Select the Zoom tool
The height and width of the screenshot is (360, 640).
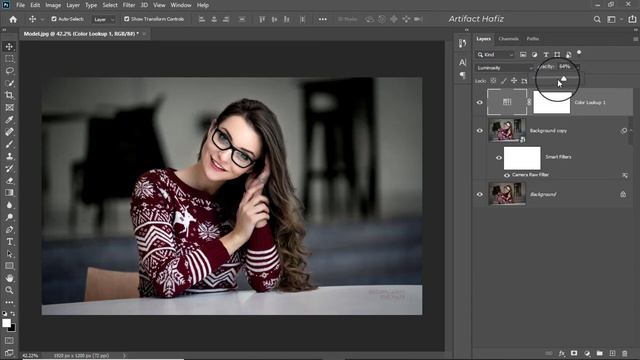(9, 290)
